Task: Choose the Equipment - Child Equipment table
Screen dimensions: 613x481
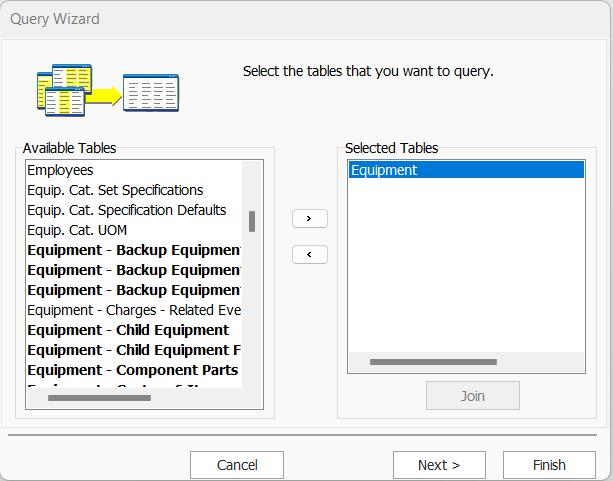Action: tap(128, 330)
